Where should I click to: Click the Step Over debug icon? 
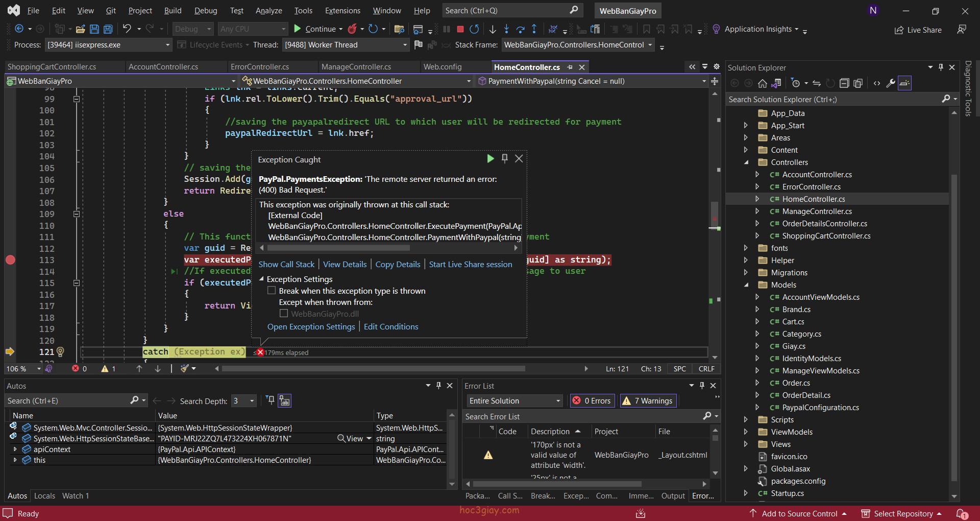pyautogui.click(x=520, y=29)
